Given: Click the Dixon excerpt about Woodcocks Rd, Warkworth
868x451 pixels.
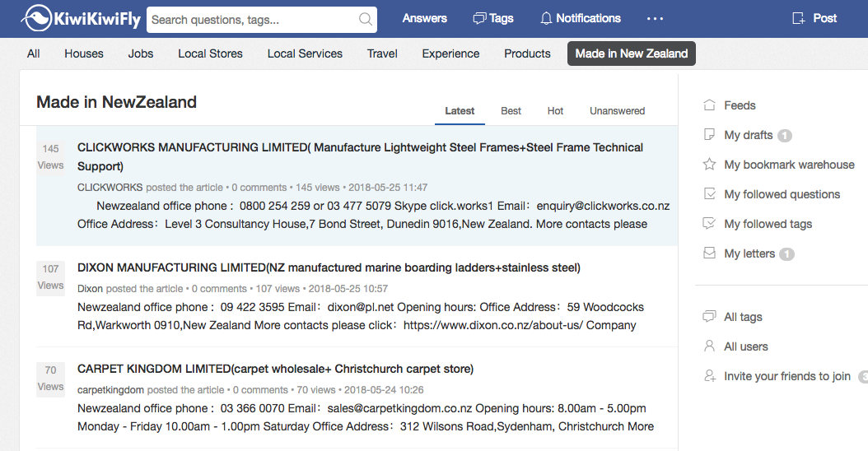Looking at the screenshot, I should tap(361, 316).
